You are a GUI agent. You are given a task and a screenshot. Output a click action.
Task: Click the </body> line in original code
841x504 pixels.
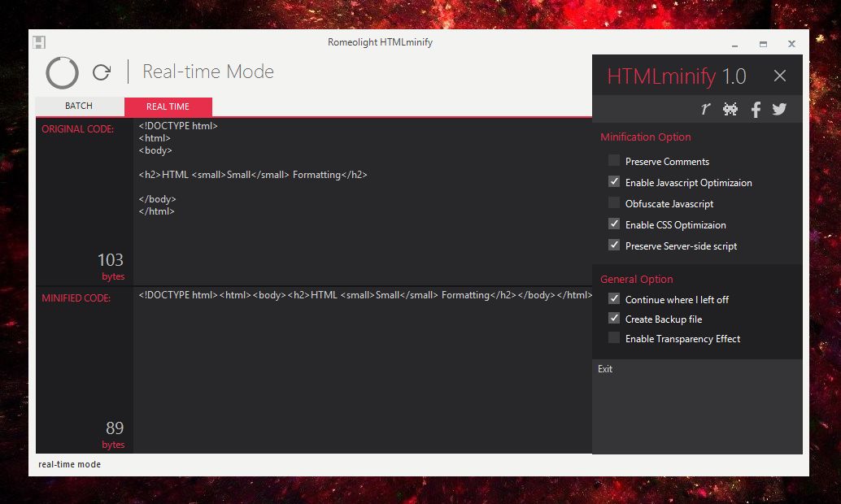coord(157,199)
